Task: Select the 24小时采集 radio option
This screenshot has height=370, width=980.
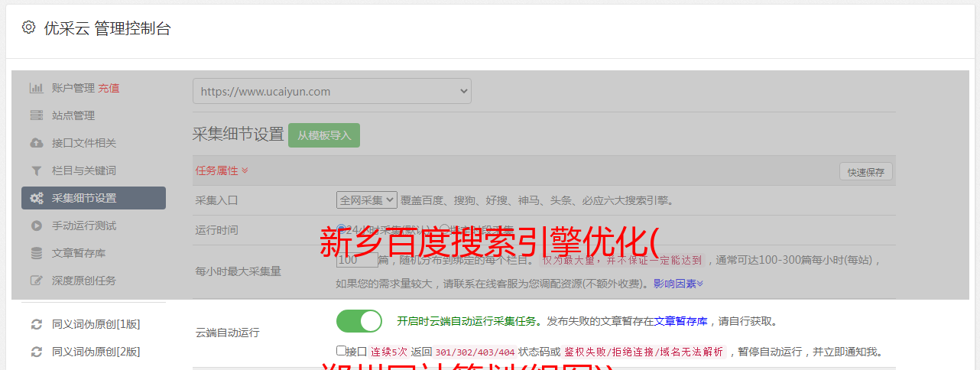Action: [x=341, y=229]
